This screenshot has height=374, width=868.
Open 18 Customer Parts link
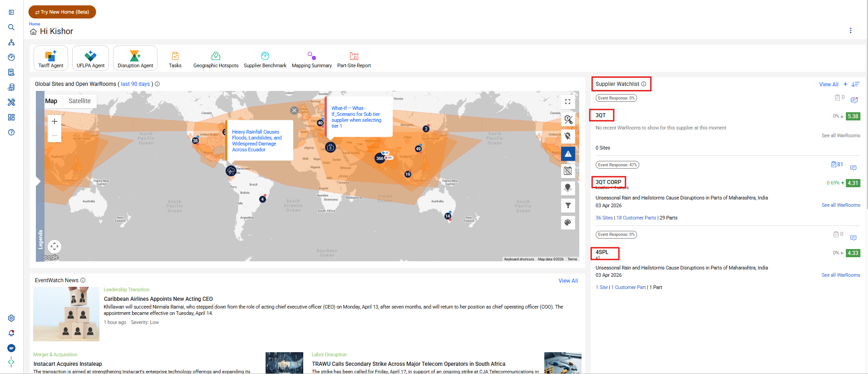coord(636,218)
